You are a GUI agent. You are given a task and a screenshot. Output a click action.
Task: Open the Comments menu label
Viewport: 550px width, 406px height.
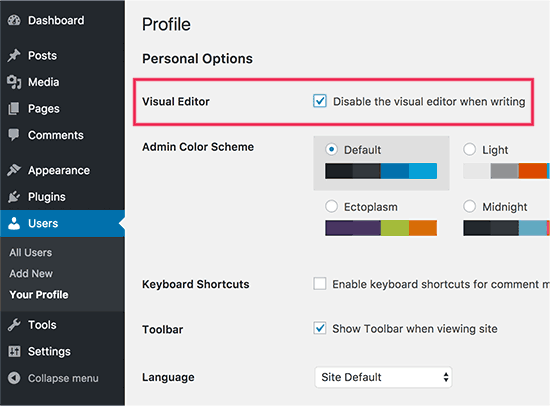click(56, 135)
